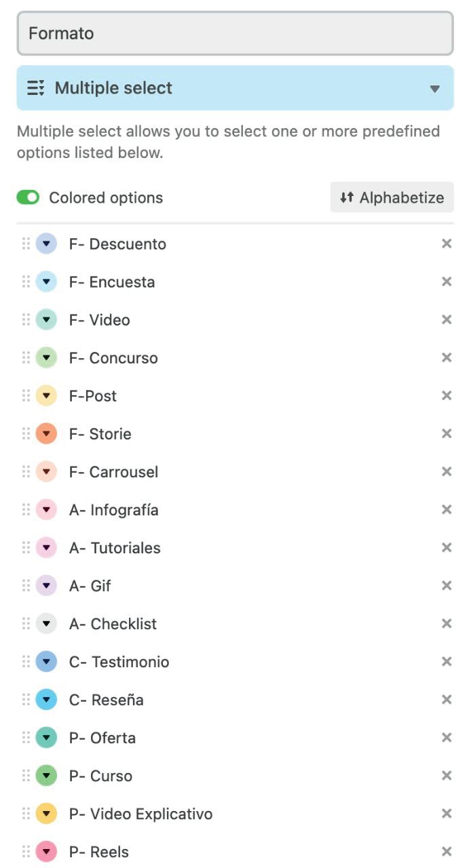
Task: Open color picker for F- Storie
Action: (46, 434)
